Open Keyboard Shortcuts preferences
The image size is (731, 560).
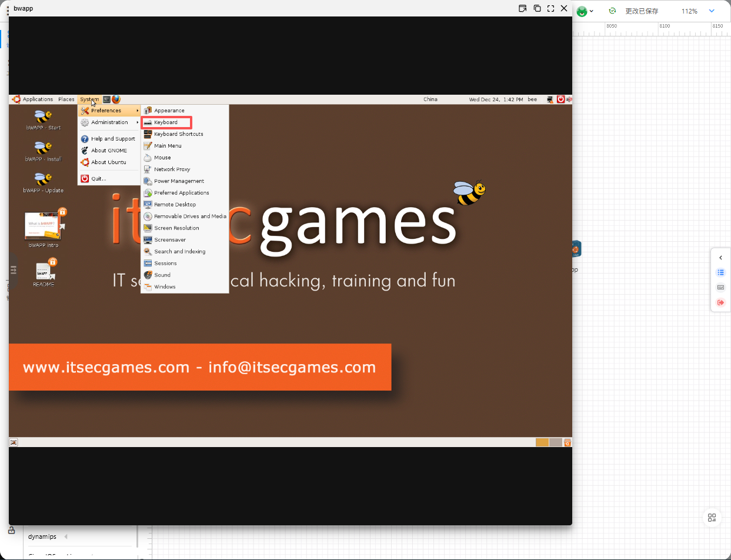click(x=184, y=134)
